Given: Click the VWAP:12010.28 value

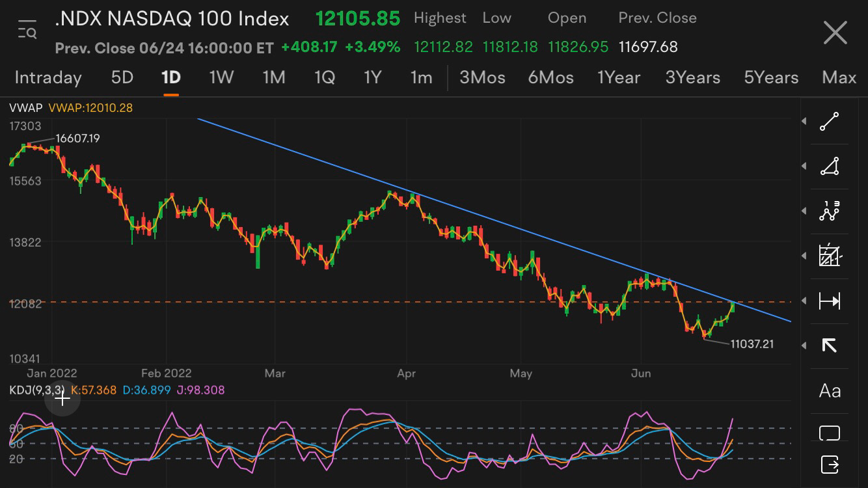Looking at the screenshot, I should click(x=90, y=107).
